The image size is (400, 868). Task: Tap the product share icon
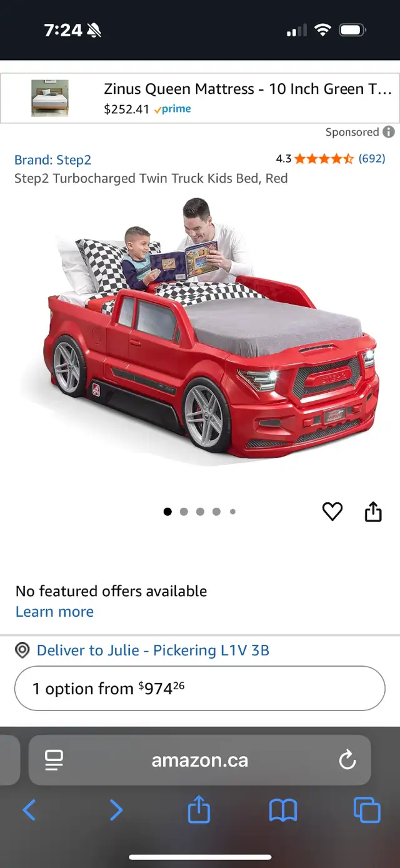tap(373, 511)
